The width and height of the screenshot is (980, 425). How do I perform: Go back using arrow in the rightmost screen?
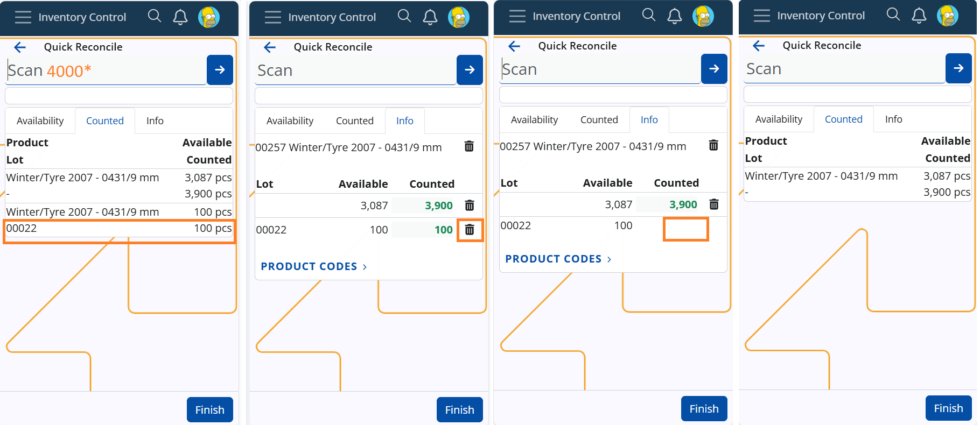point(759,46)
